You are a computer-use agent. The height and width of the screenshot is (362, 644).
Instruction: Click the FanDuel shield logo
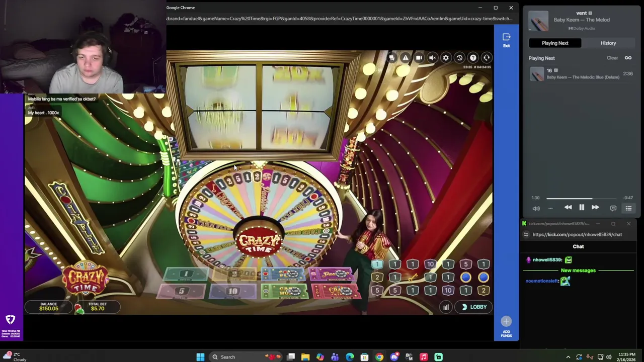(x=11, y=320)
